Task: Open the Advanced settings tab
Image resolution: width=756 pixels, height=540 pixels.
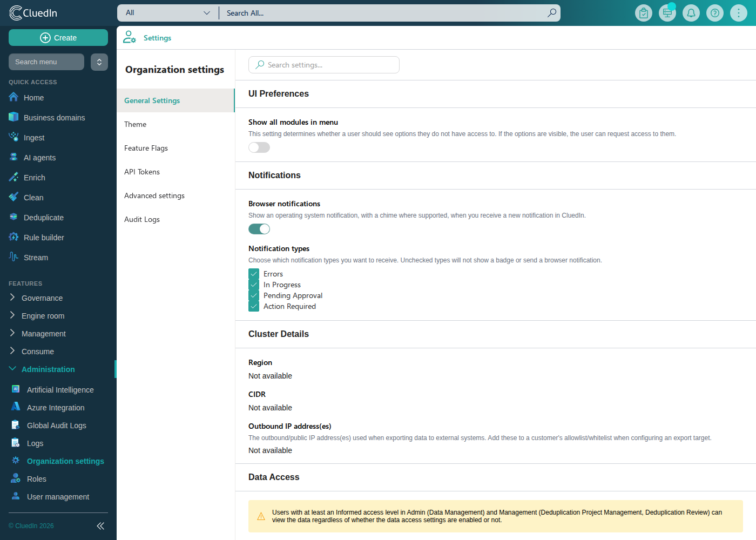Action: coord(175,195)
